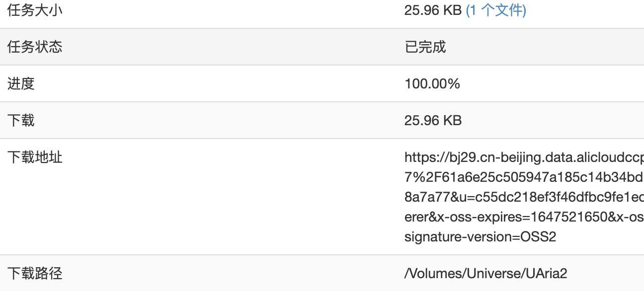Image resolution: width=644 pixels, height=301 pixels.
Task: Click the 下载地址 row containing the URL
Action: tap(322, 197)
